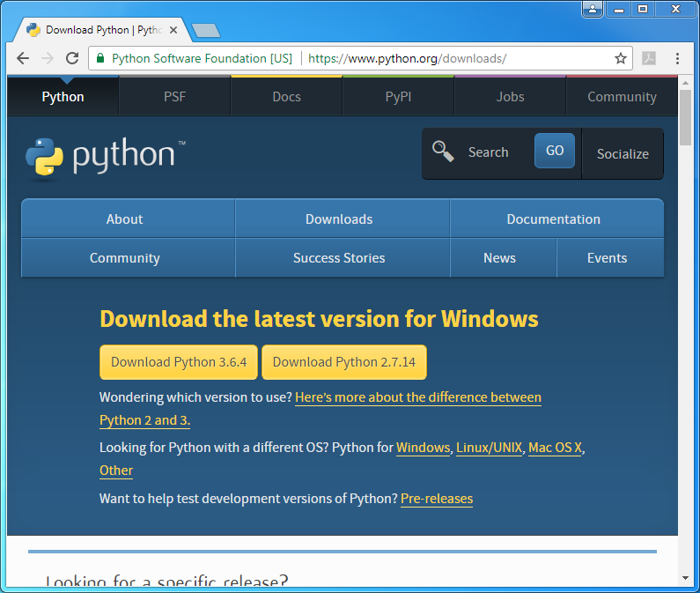Image resolution: width=700 pixels, height=593 pixels.
Task: Follow the Mac OS X link
Action: coord(555,448)
